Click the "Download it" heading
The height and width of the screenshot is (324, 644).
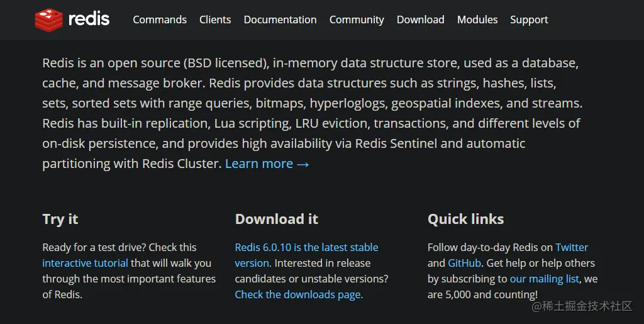click(x=277, y=219)
